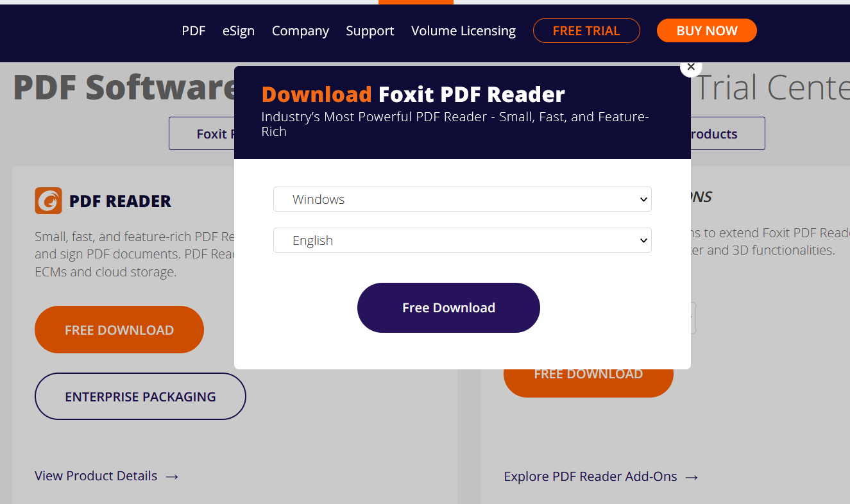Image resolution: width=850 pixels, height=504 pixels.
Task: Click the FREE TRIAL button
Action: tap(586, 31)
